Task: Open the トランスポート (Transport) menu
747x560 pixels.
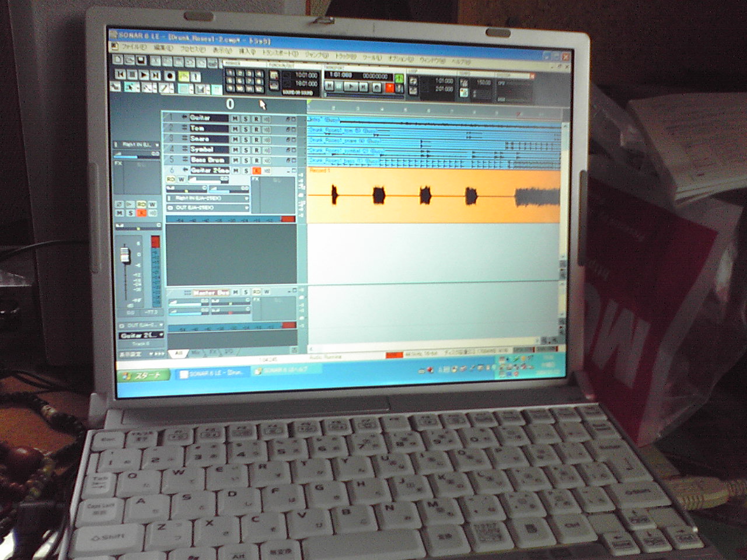Action: click(280, 53)
